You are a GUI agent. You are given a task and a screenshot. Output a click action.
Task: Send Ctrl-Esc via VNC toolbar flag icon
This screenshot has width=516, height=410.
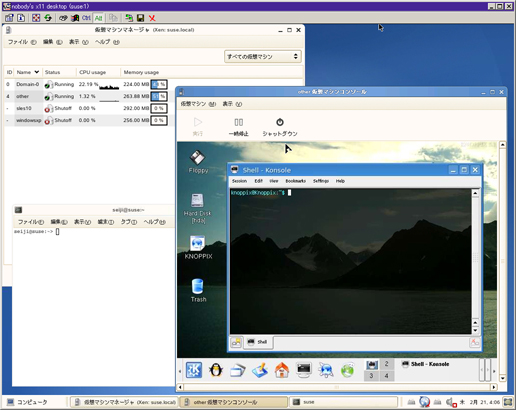(75, 18)
